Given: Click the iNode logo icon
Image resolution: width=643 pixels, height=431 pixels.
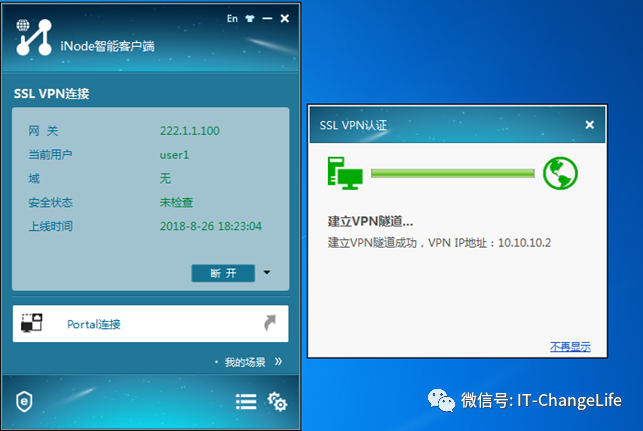Looking at the screenshot, I should point(34,37).
